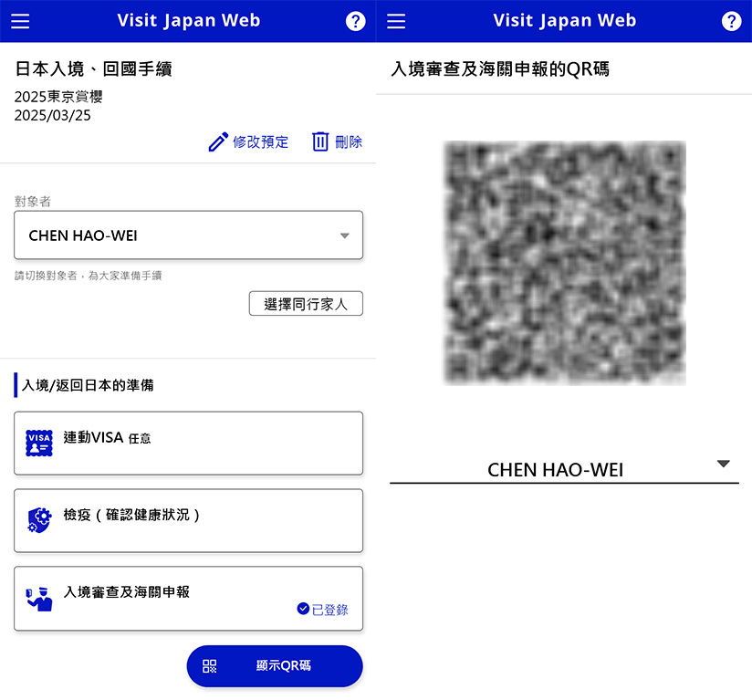
Task: Click the trash can delete icon
Action: [x=320, y=141]
